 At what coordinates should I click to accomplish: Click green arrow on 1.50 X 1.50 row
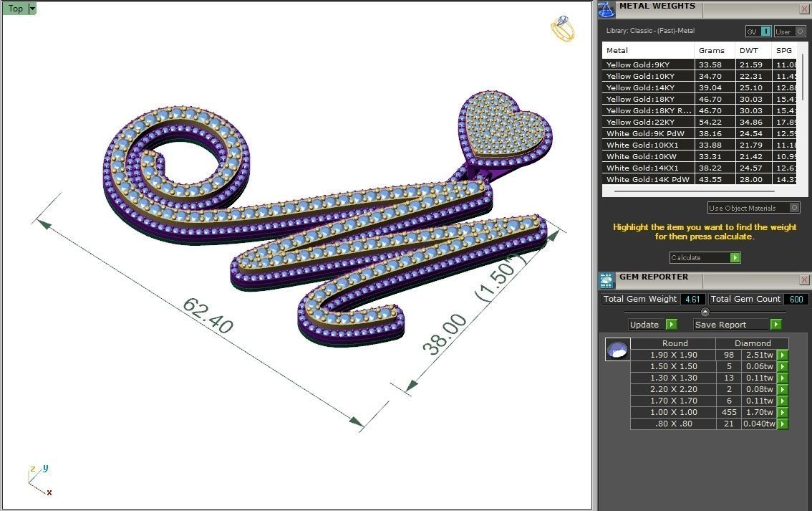[783, 366]
